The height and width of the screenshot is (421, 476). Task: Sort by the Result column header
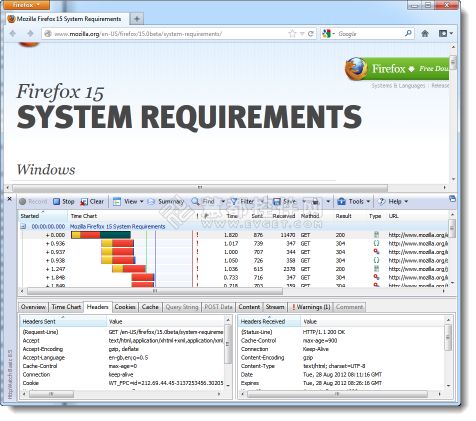(x=343, y=216)
